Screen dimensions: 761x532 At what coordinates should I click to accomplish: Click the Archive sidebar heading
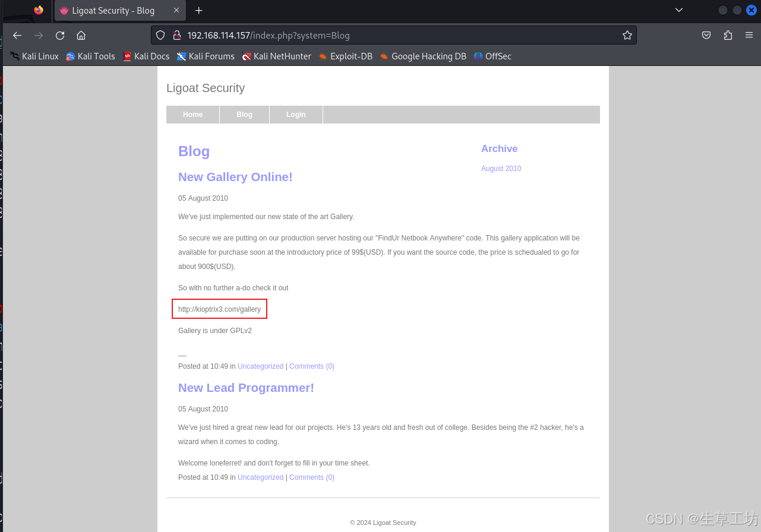click(x=500, y=148)
